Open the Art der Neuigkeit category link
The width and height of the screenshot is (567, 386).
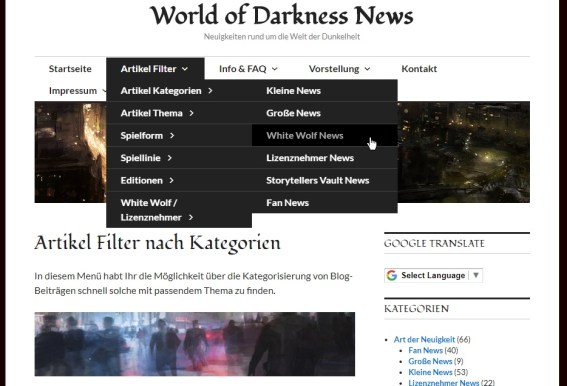[424, 339]
